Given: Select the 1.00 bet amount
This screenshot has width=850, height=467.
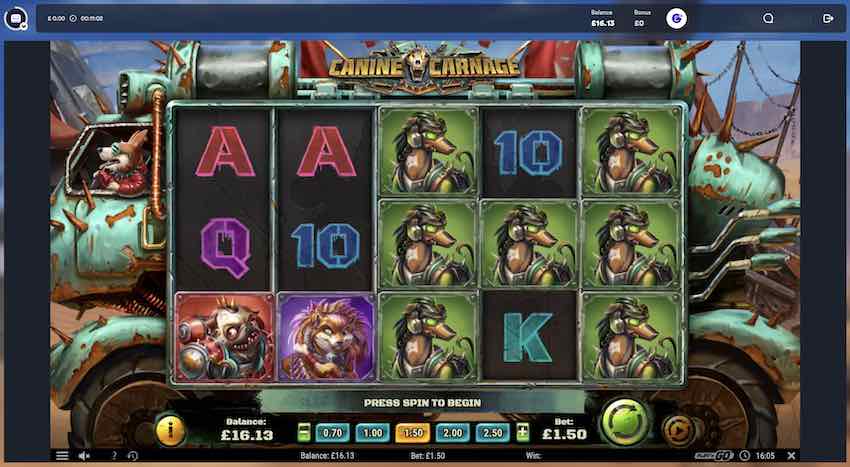Looking at the screenshot, I should pyautogui.click(x=372, y=433).
